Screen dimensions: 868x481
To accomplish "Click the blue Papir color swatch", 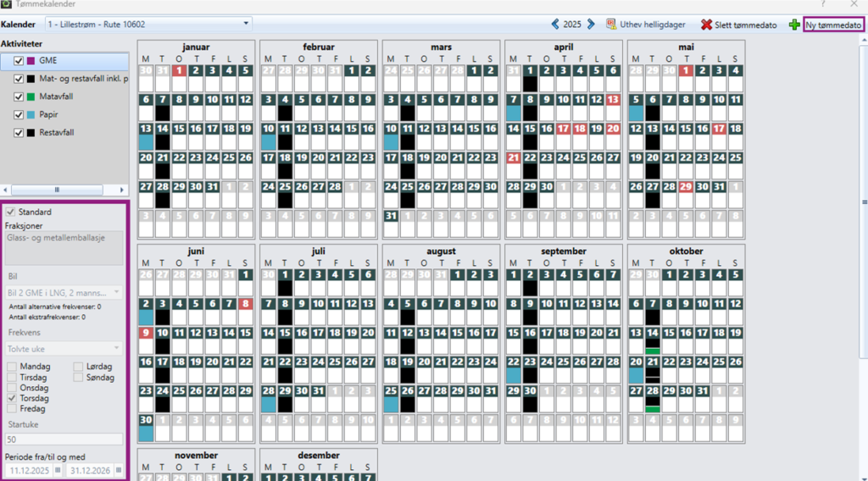I will point(31,114).
